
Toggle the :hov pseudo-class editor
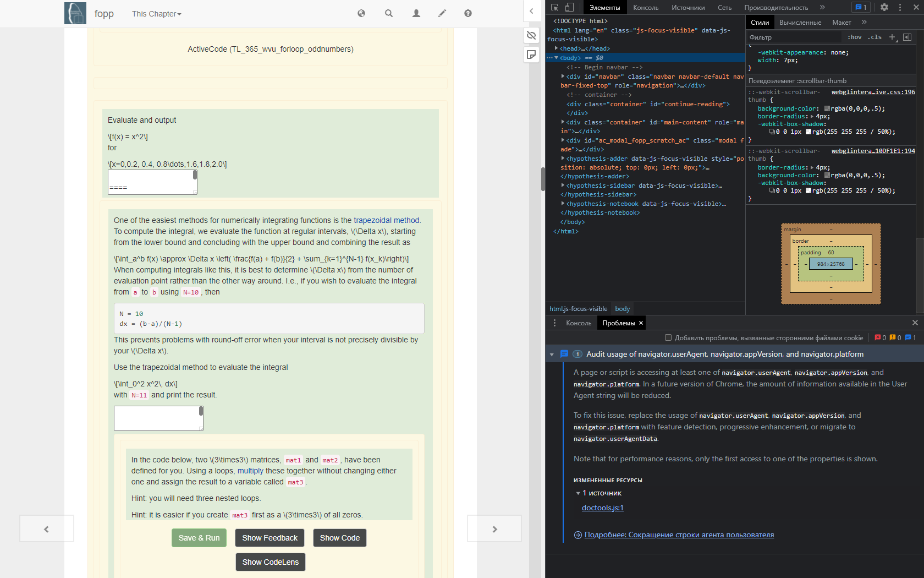tap(854, 37)
